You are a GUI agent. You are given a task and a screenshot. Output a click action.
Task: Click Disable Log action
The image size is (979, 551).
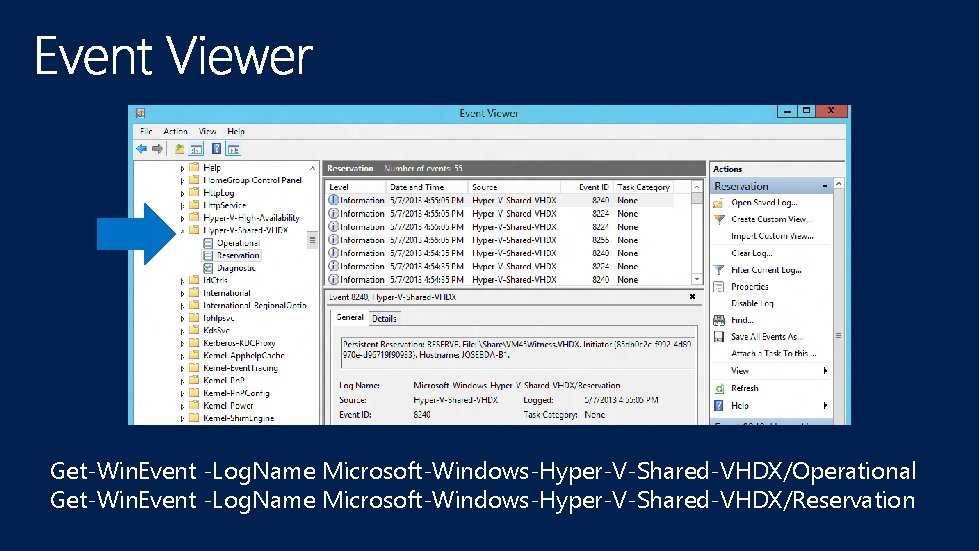pyautogui.click(x=752, y=303)
